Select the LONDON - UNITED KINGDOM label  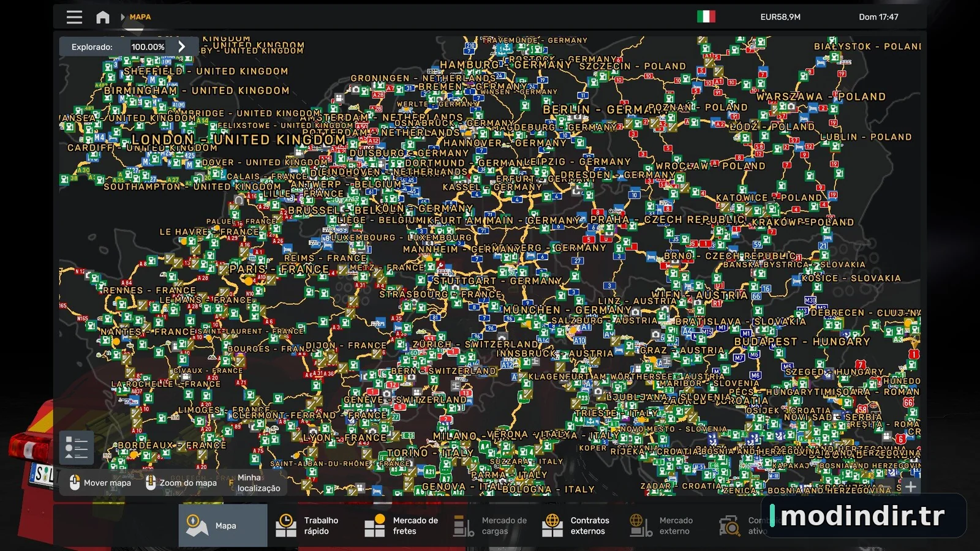pos(239,140)
